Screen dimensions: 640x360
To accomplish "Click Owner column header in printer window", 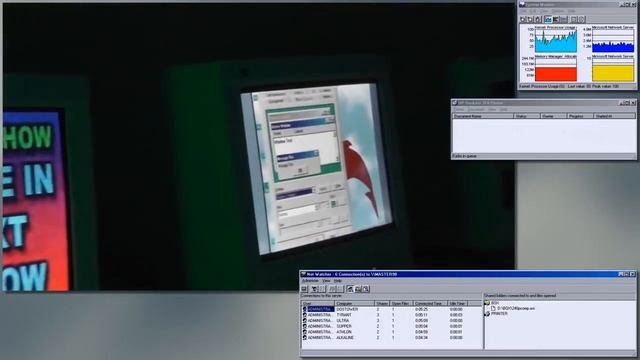I will pyautogui.click(x=553, y=116).
